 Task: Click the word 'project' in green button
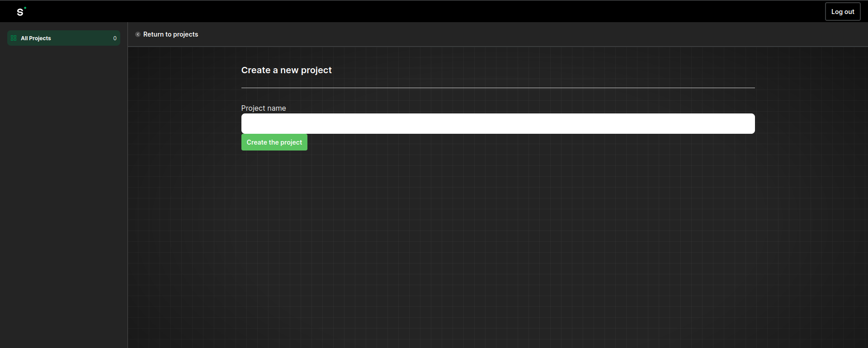[x=291, y=142]
